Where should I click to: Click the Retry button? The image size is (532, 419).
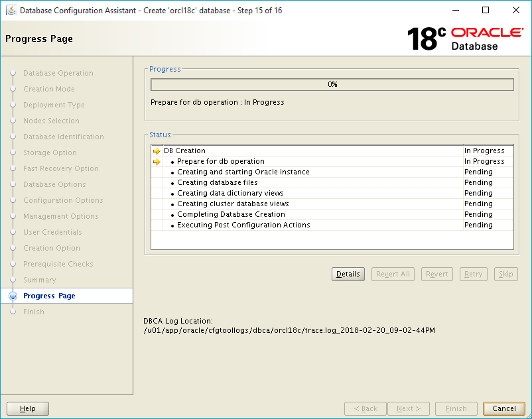click(474, 274)
